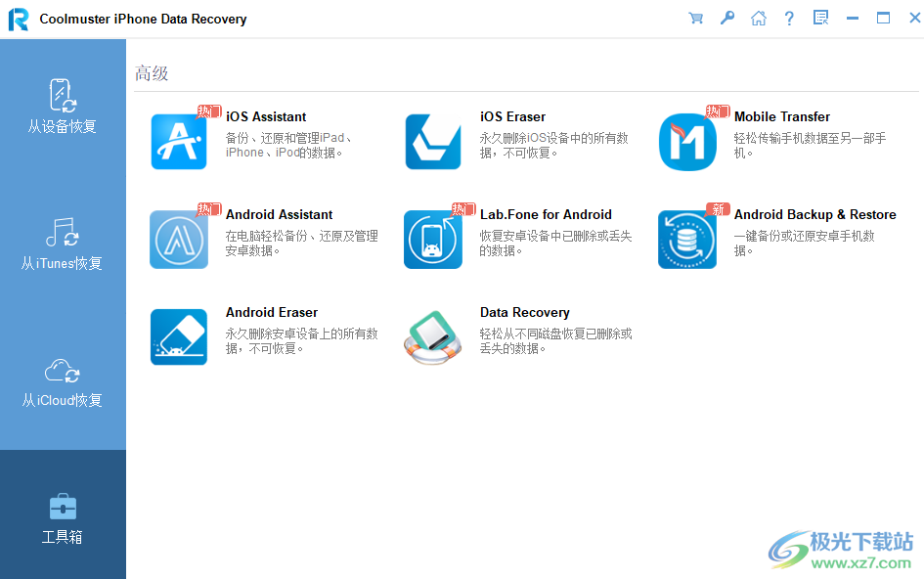Click the Mobile Transfer description 轻松传输手机数据

point(810,145)
